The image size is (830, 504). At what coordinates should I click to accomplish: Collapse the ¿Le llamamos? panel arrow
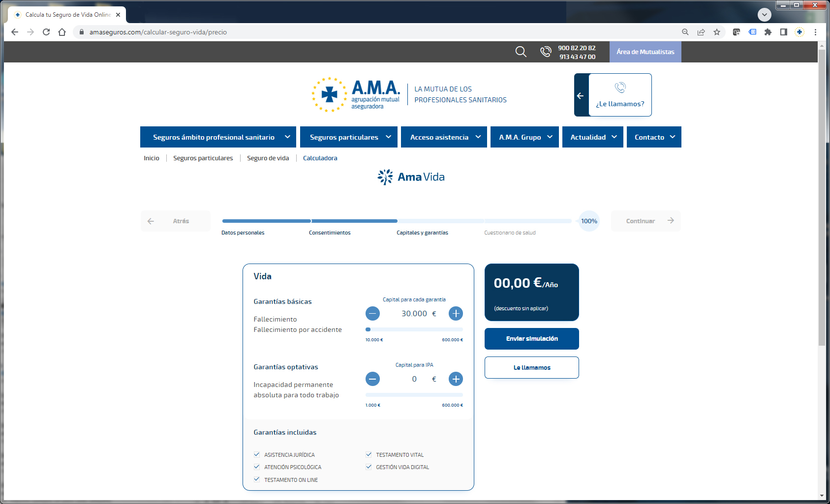tap(581, 95)
